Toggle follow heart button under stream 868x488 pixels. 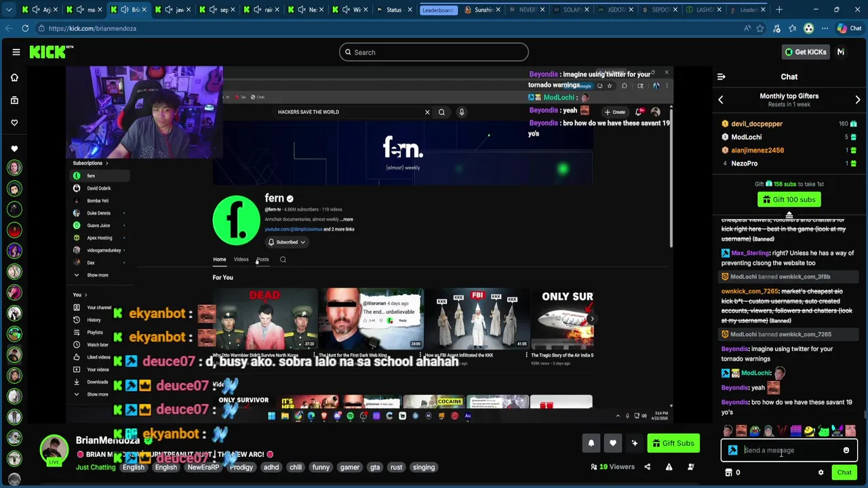click(613, 443)
